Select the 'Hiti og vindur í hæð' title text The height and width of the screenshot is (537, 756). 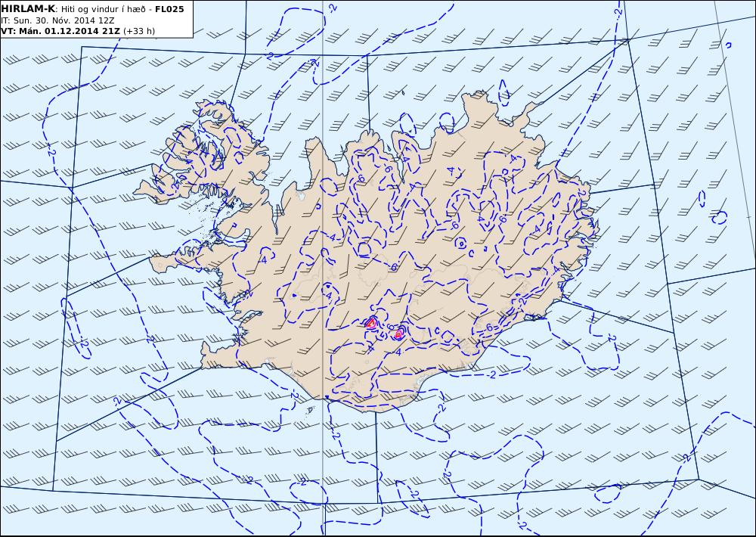click(103, 9)
